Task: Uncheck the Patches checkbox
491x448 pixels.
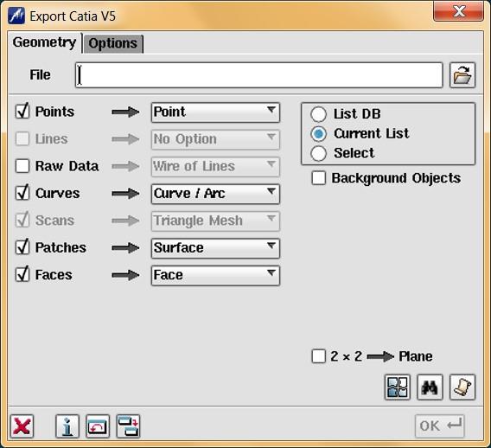Action: (22, 247)
